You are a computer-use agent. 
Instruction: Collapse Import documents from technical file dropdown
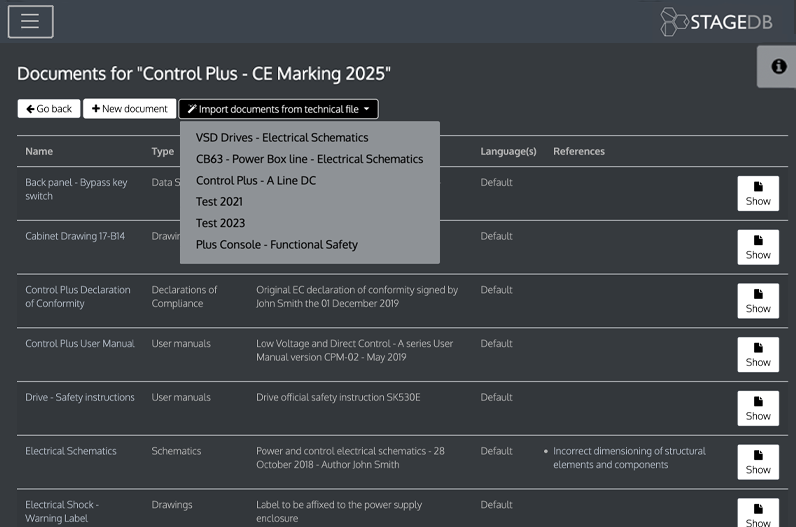pyautogui.click(x=278, y=109)
